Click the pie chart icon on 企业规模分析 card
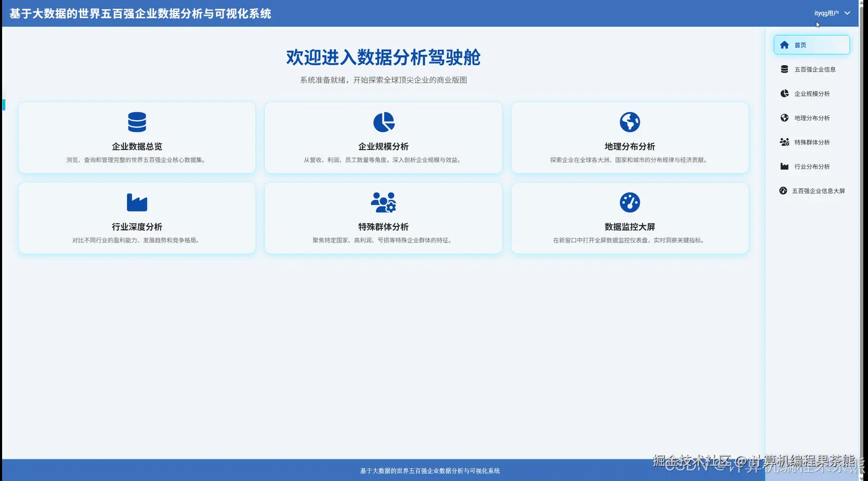This screenshot has width=868, height=481. 384,122
